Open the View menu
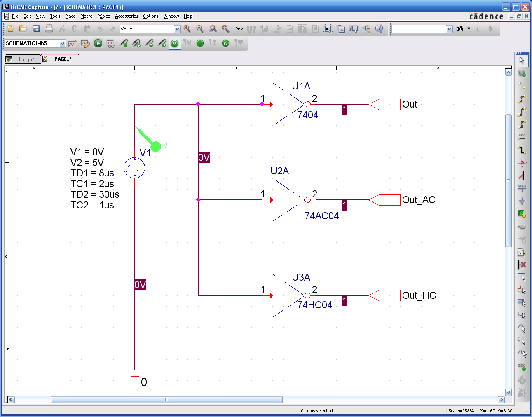532x417 pixels. (x=40, y=16)
